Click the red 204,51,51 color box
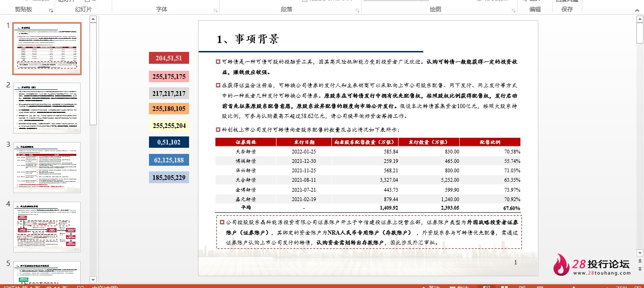The height and width of the screenshot is (288, 644). 169,58
